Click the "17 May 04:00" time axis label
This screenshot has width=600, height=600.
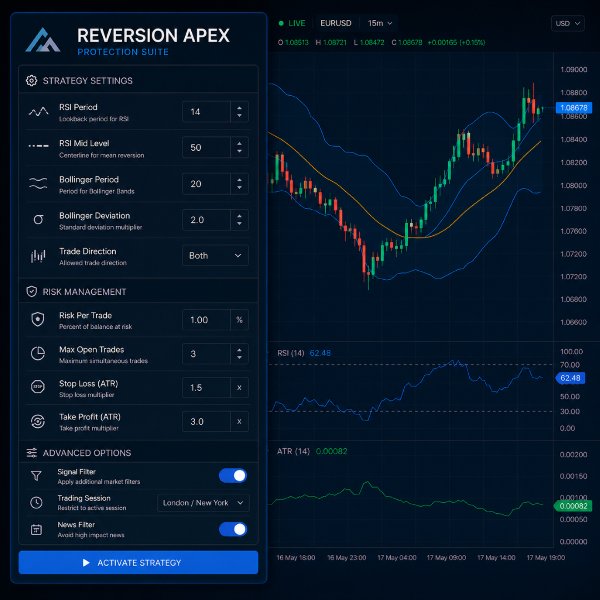coord(397,558)
